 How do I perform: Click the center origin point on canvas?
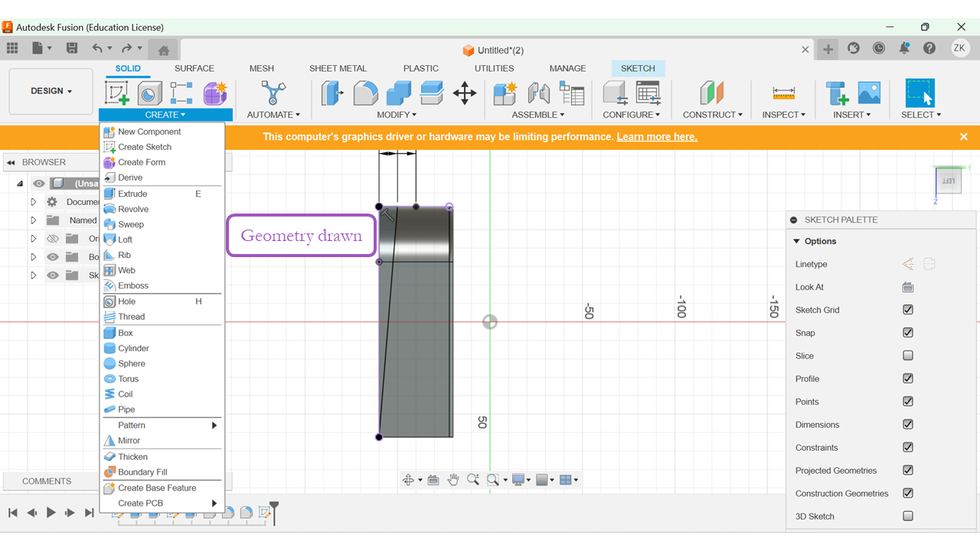(x=490, y=322)
